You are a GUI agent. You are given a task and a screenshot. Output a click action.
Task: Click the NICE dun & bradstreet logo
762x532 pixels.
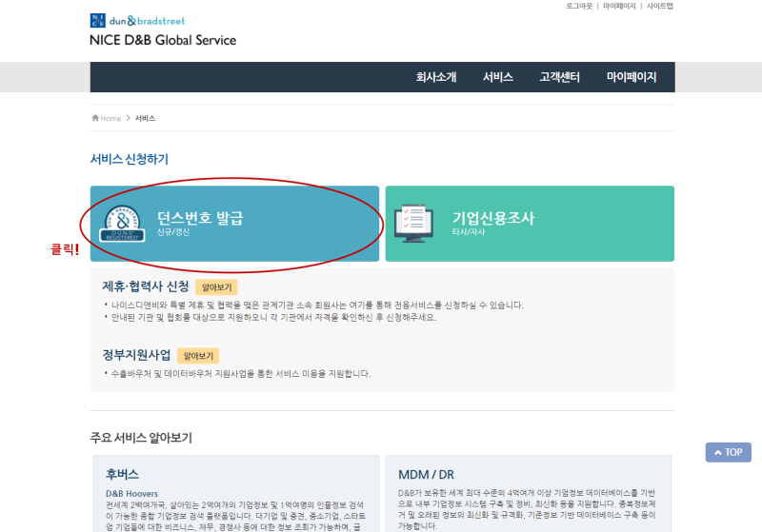tap(137, 21)
